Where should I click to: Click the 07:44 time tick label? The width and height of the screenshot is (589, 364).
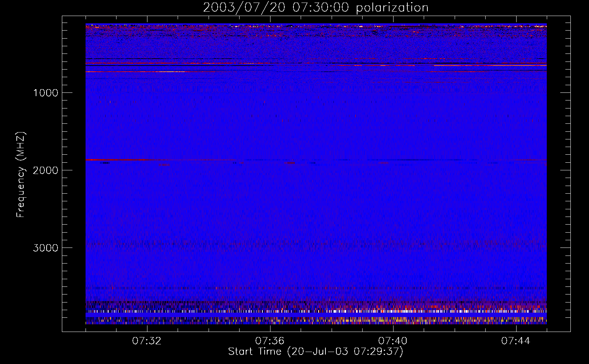(x=516, y=341)
